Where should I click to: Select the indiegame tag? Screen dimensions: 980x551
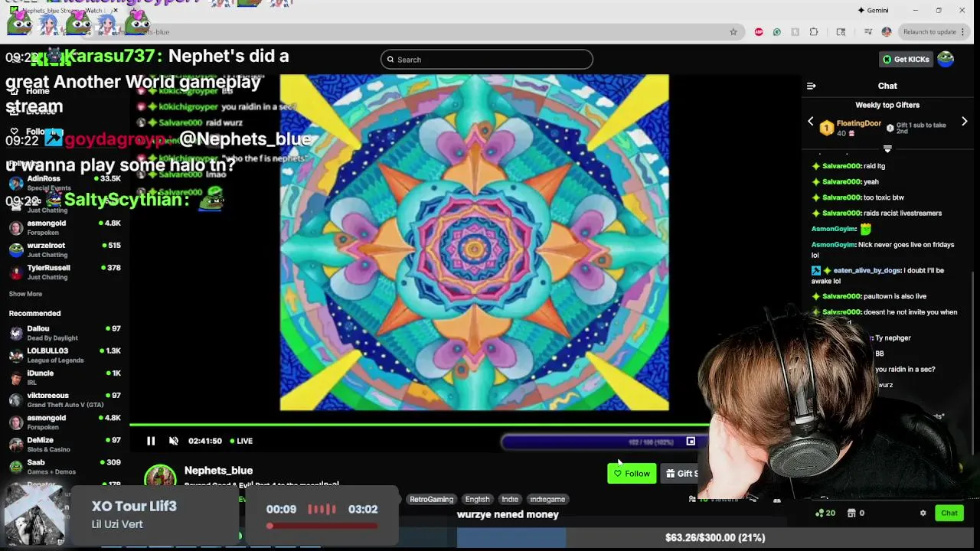[x=547, y=499]
